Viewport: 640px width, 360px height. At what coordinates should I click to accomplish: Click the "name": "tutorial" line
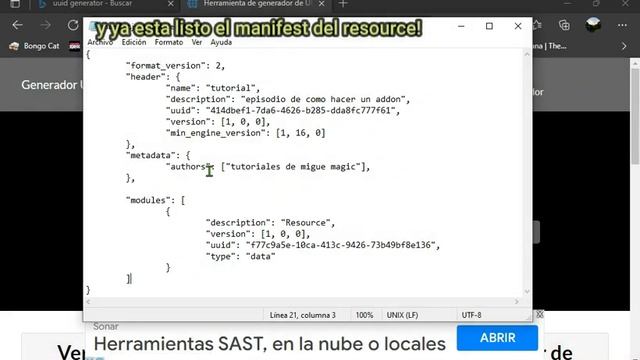point(212,88)
